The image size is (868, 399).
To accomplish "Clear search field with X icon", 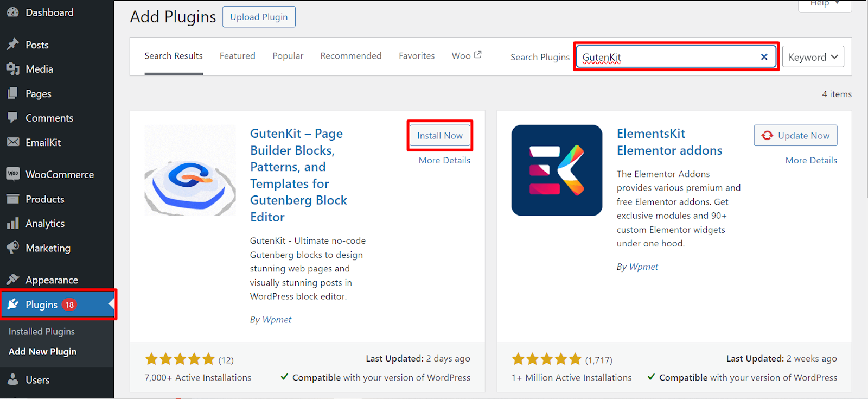I will click(764, 56).
